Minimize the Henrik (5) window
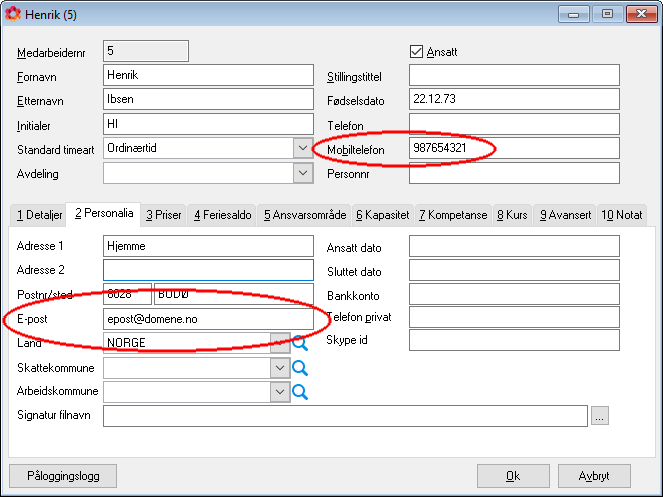Screen dimensions: 663x497 (x=574, y=14)
